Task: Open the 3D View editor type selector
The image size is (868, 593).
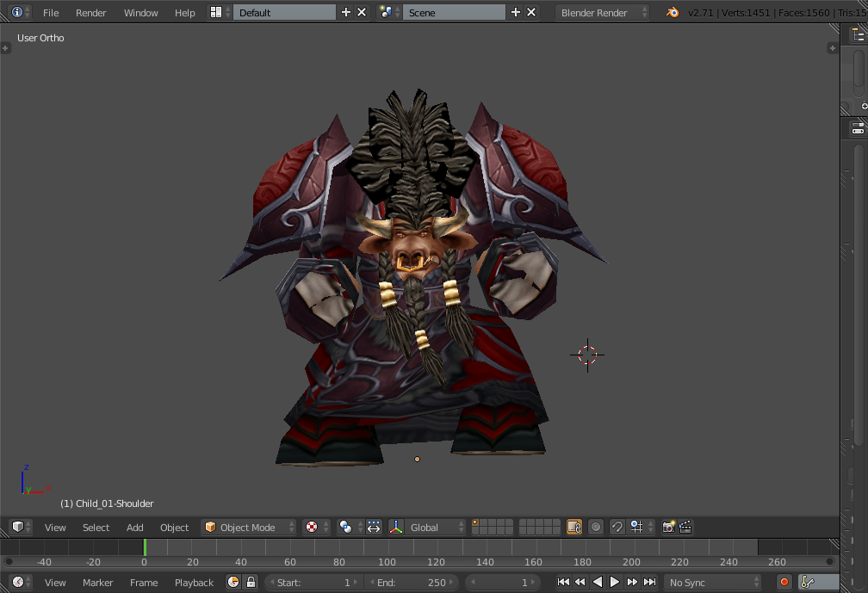Action: 21,527
